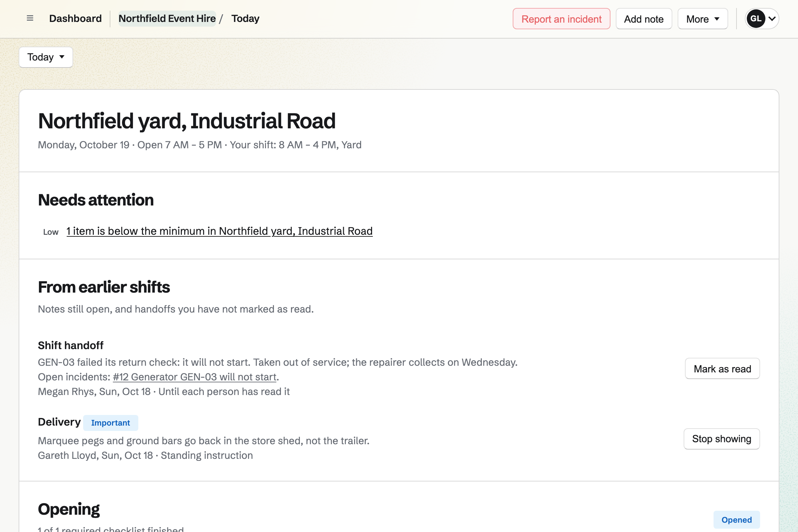
Task: Click the marquee pegs and ground bars note text
Action: (203, 441)
